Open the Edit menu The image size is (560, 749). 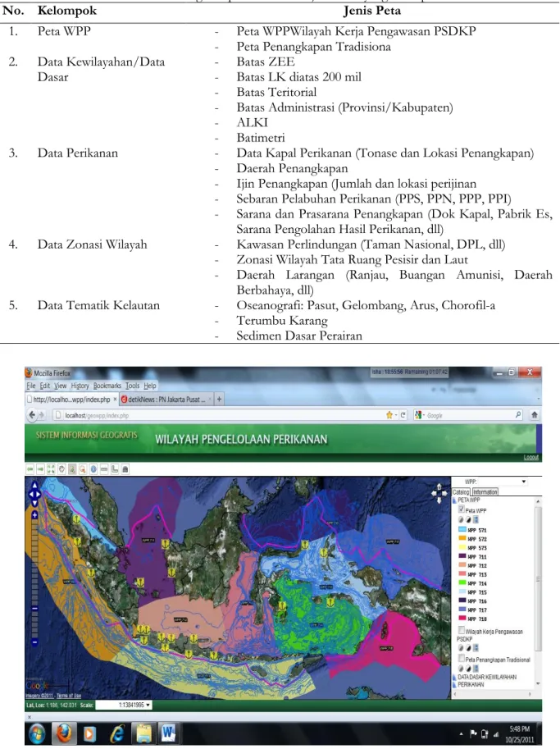[x=45, y=386]
